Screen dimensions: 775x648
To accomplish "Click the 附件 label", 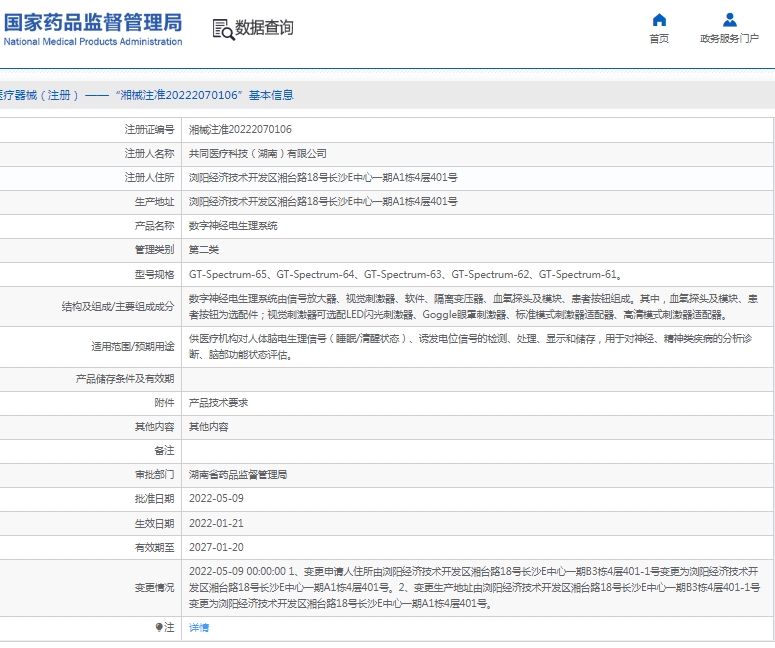I will click(x=164, y=403).
